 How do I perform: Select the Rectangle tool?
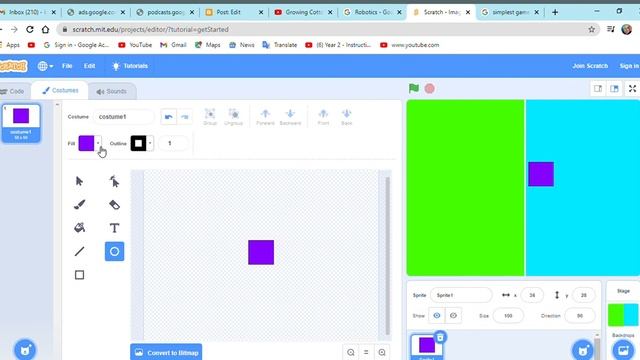[x=80, y=275]
